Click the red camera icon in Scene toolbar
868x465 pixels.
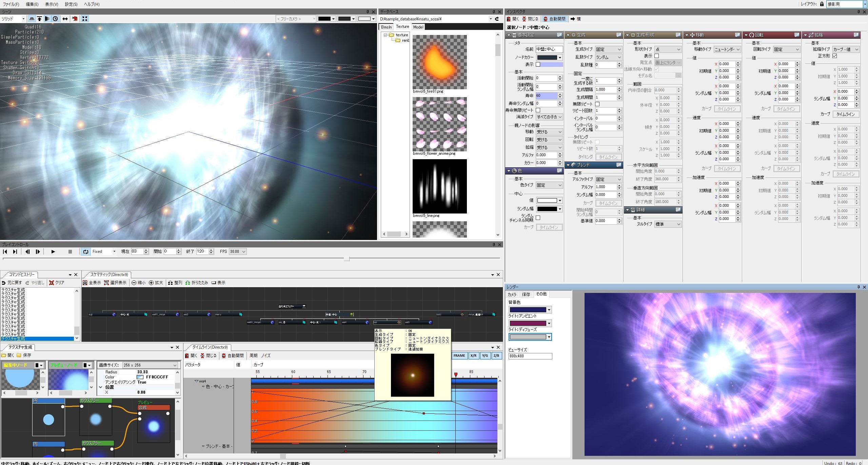[75, 19]
